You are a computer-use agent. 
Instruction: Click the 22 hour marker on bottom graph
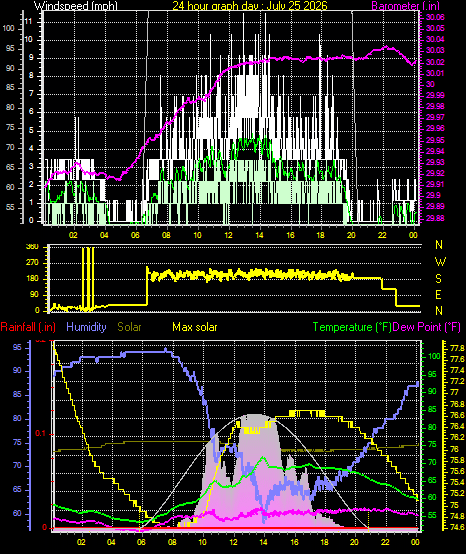pos(386,542)
